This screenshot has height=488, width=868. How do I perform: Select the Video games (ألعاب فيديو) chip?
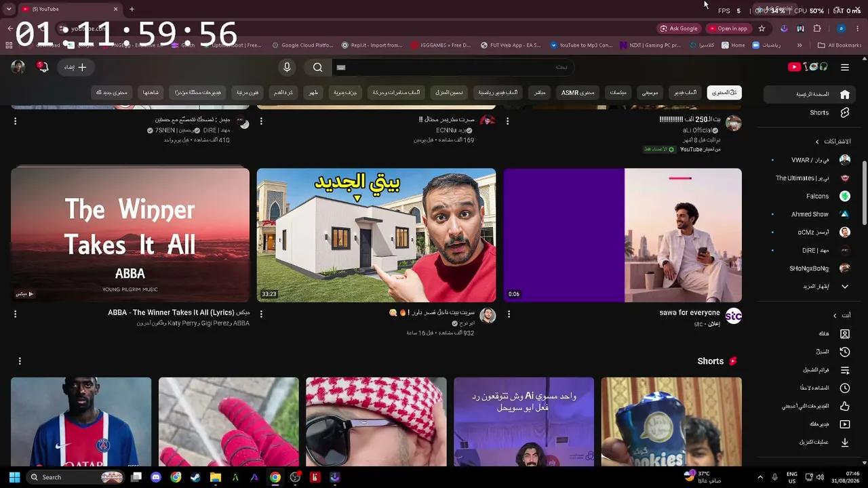click(685, 92)
